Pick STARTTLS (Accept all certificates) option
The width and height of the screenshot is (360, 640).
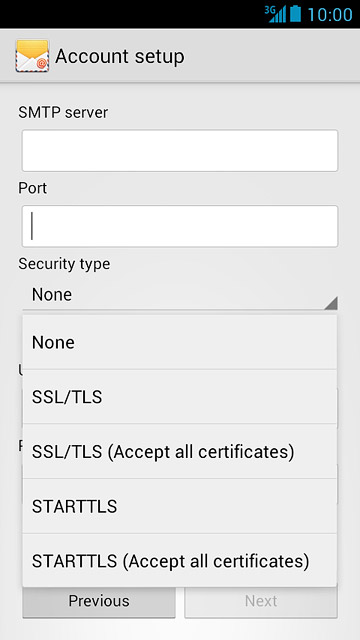(x=180, y=561)
